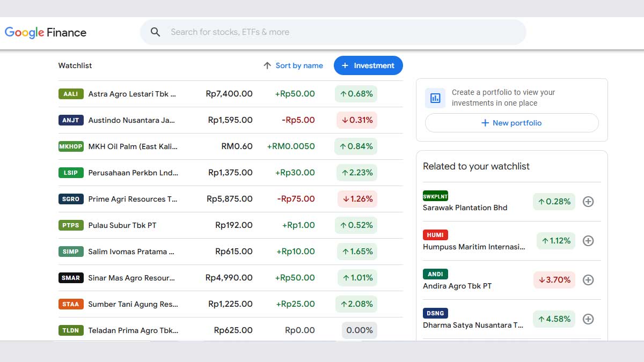The height and width of the screenshot is (362, 644).
Task: Click the Rp7,400.00 price
Action: 229,94
